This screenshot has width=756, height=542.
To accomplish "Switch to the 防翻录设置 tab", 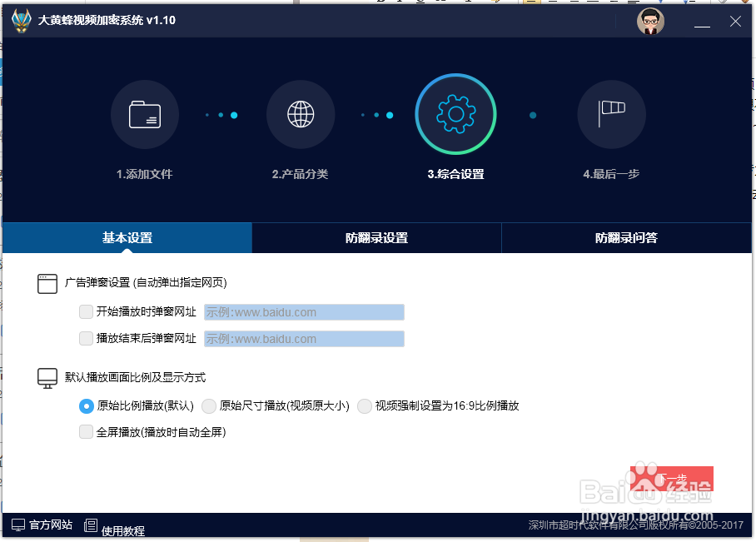I will pos(376,237).
